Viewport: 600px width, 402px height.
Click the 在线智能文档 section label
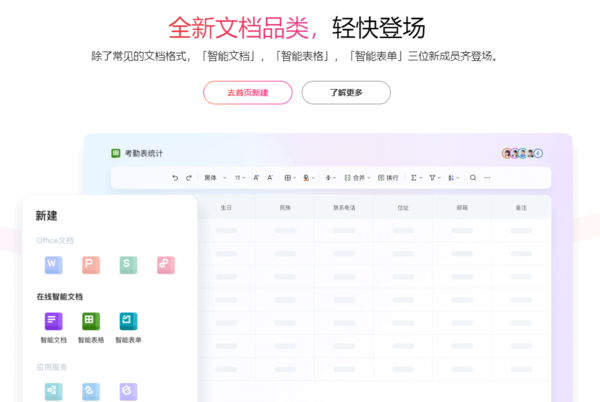(60, 297)
